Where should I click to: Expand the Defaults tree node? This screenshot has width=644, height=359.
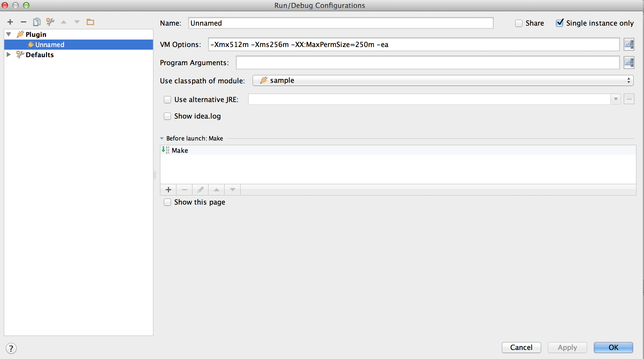pos(9,54)
